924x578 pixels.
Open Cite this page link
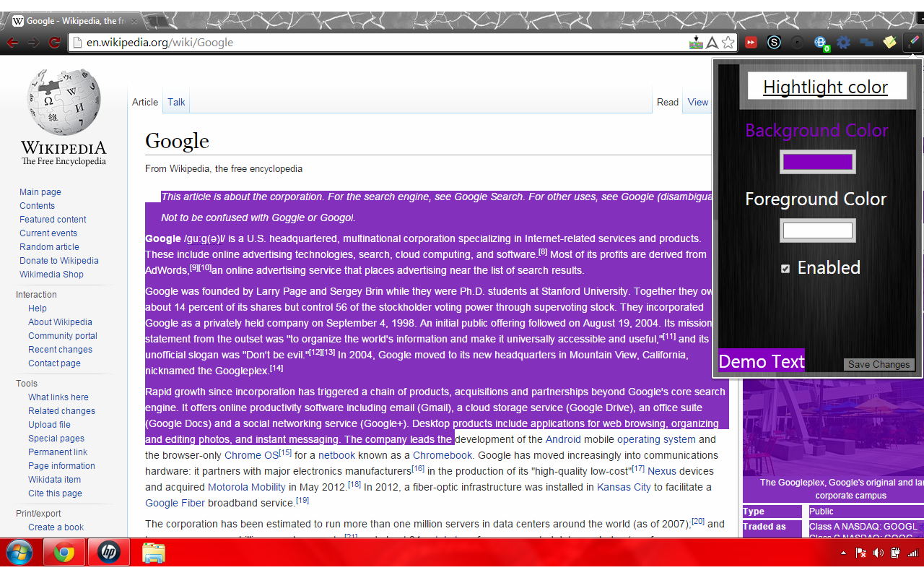(55, 493)
